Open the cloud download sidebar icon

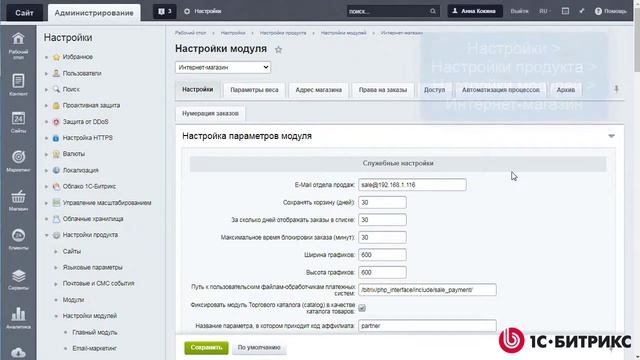pyautogui.click(x=18, y=352)
